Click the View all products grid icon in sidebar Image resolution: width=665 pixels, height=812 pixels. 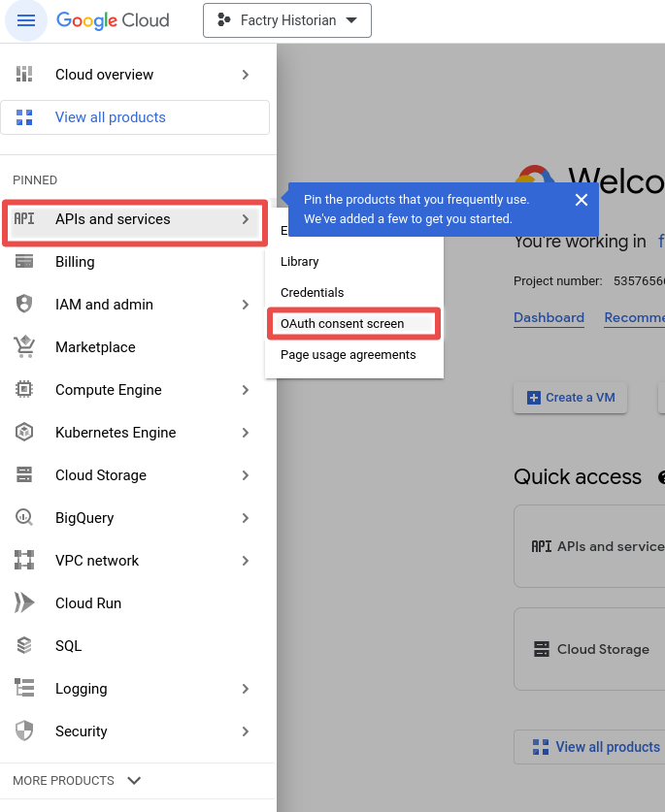tap(24, 117)
